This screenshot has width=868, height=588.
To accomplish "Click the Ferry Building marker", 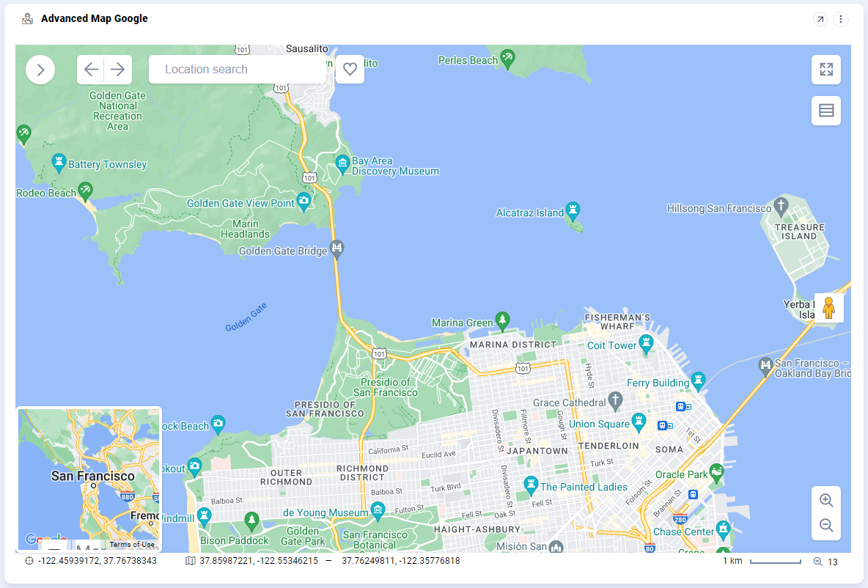I will pyautogui.click(x=698, y=380).
